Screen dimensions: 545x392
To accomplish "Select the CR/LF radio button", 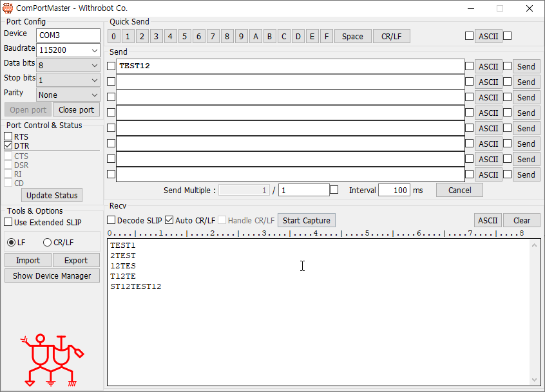I will click(x=47, y=243).
